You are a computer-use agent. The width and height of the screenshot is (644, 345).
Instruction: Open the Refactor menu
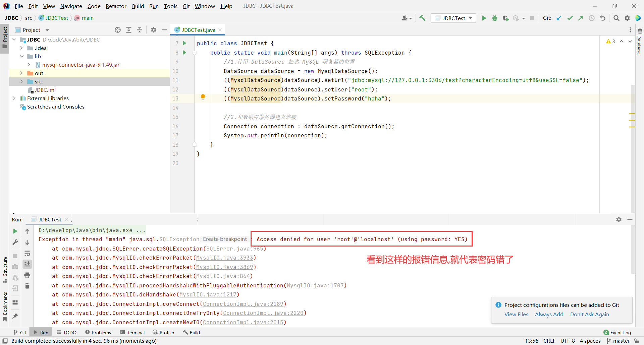(x=116, y=6)
